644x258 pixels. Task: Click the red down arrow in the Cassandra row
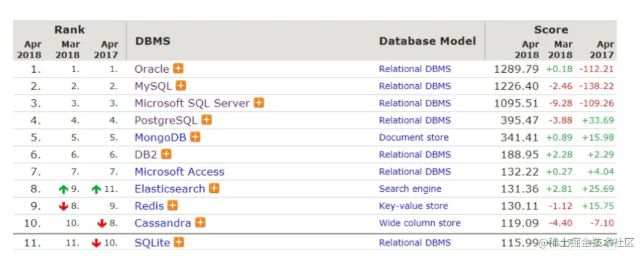click(102, 224)
